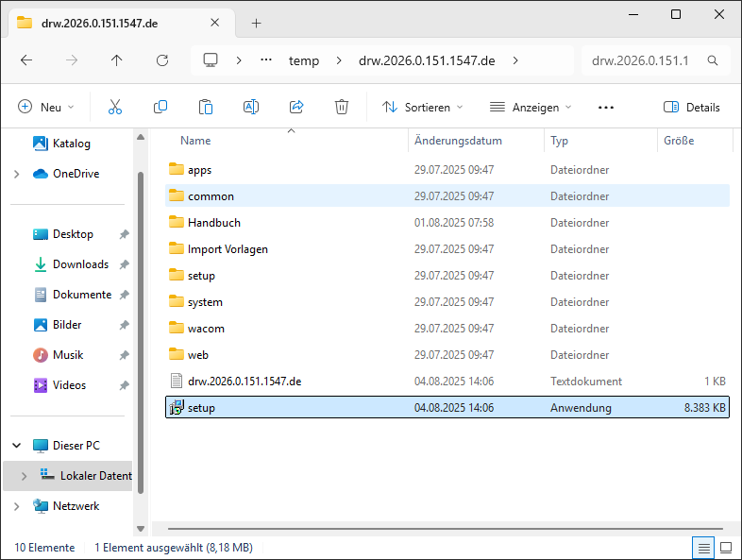Click the search box field
Viewport: 742px width, 560px height.
click(646, 60)
